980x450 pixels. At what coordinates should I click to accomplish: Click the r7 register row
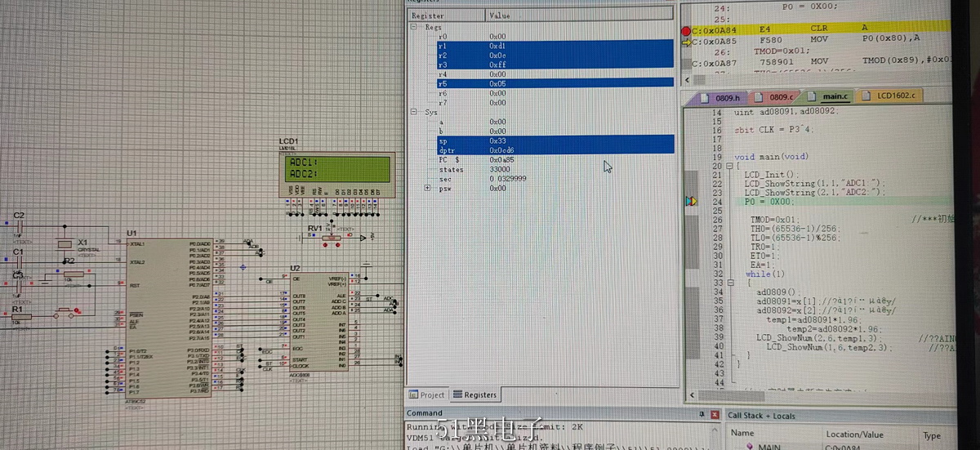click(555, 103)
